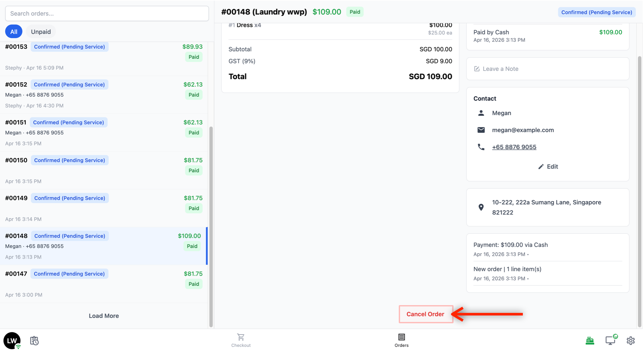Open the customer display monitor icon
The height and width of the screenshot is (355, 644).
tap(610, 340)
